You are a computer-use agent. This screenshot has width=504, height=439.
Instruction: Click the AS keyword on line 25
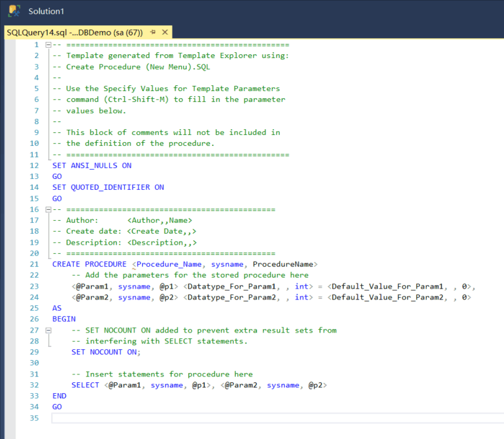pos(57,308)
